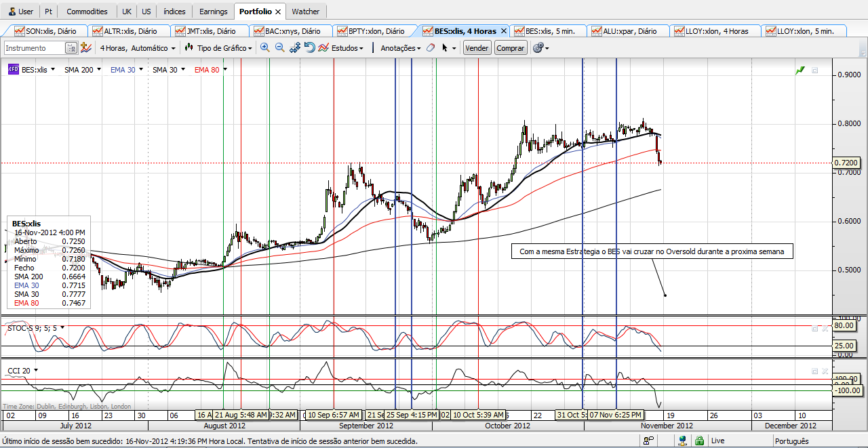The image size is (868, 448).
Task: Select the pointer cursor tool
Action: coord(445,48)
